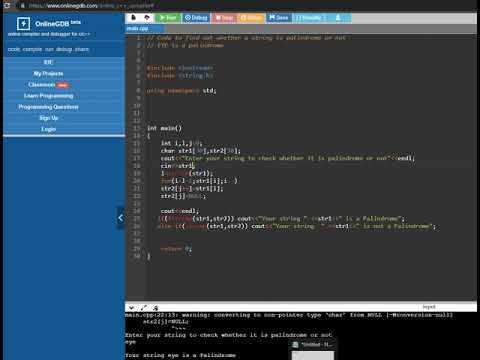
Task: Click the 'Enter your string' prompt in console
Action: click(x=229, y=335)
